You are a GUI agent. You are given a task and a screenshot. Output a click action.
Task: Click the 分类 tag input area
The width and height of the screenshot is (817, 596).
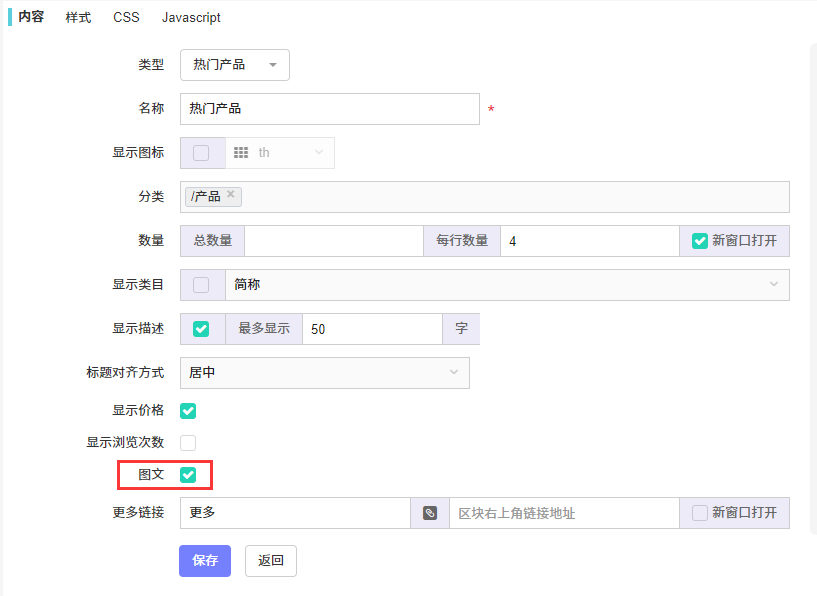point(485,197)
